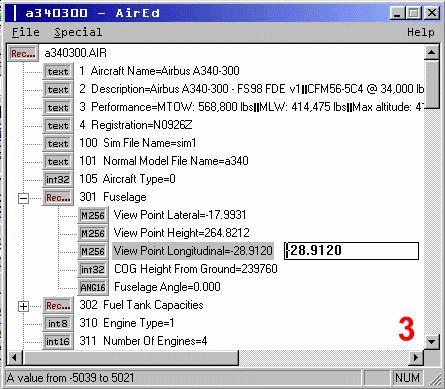Image resolution: width=445 pixels, height=389 pixels.
Task: Click the vertical scrollbar down arrow
Action: (432, 342)
